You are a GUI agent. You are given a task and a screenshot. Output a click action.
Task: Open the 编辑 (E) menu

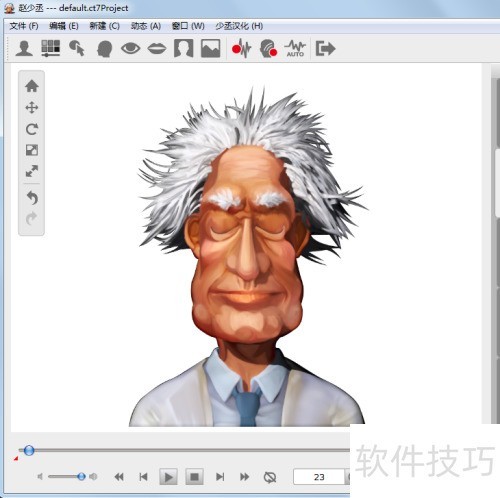[64, 26]
